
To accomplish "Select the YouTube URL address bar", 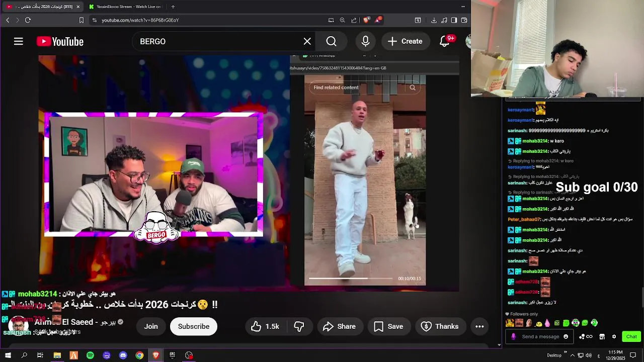I will (140, 20).
